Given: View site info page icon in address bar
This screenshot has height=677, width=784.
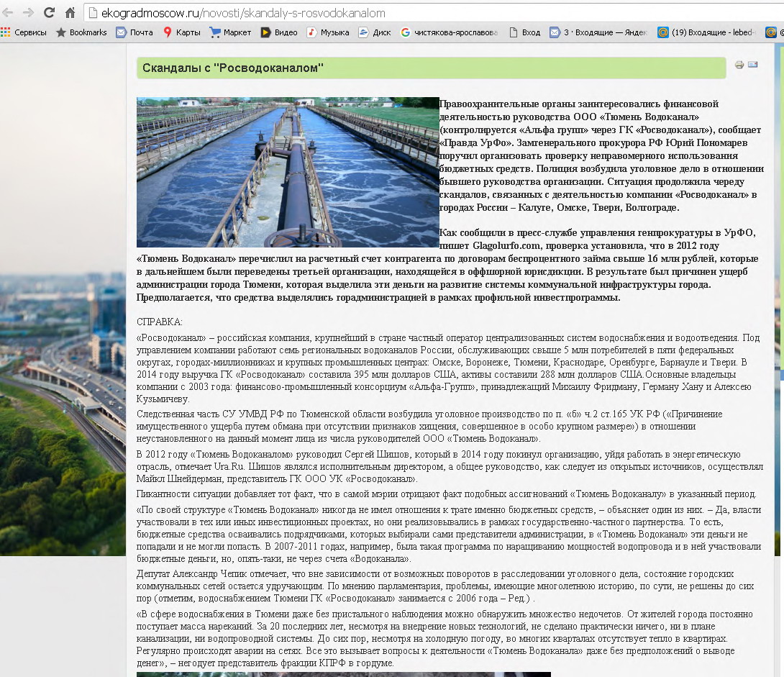Looking at the screenshot, I should pos(93,13).
